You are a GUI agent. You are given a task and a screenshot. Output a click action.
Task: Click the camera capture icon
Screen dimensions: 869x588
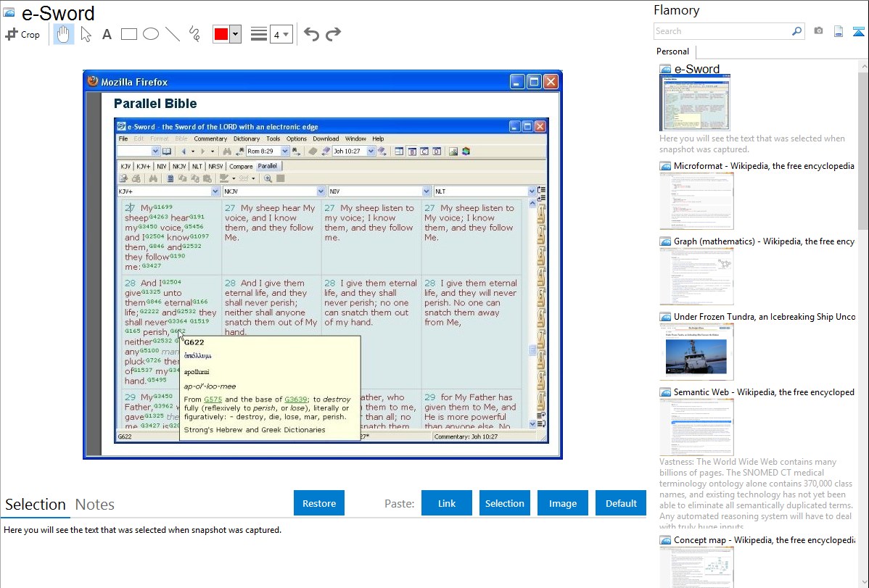point(818,31)
